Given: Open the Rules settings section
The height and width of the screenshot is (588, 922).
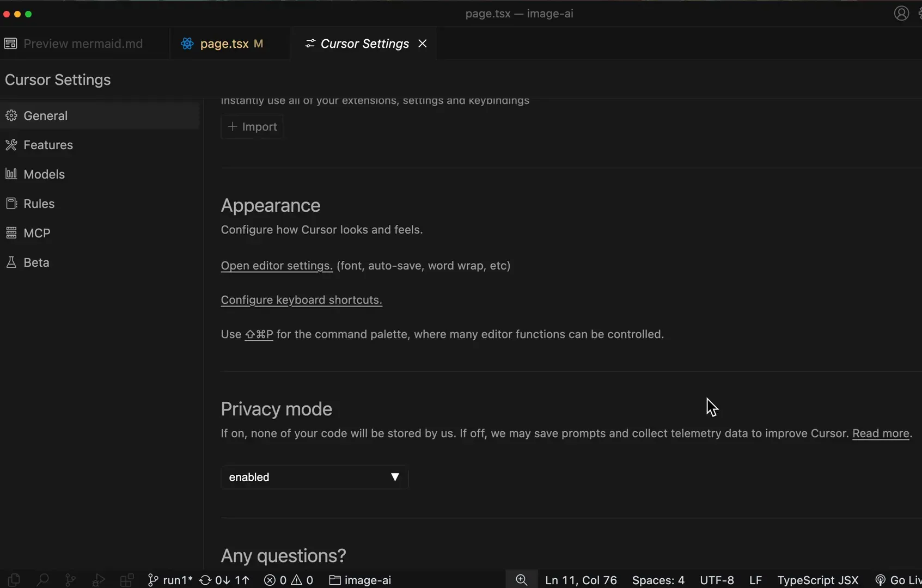Looking at the screenshot, I should click(100, 204).
